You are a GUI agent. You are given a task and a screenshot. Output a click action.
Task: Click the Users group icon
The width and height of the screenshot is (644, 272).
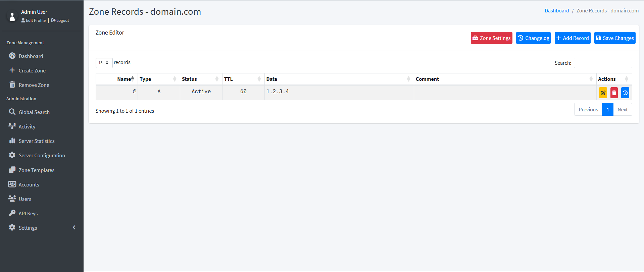12,199
